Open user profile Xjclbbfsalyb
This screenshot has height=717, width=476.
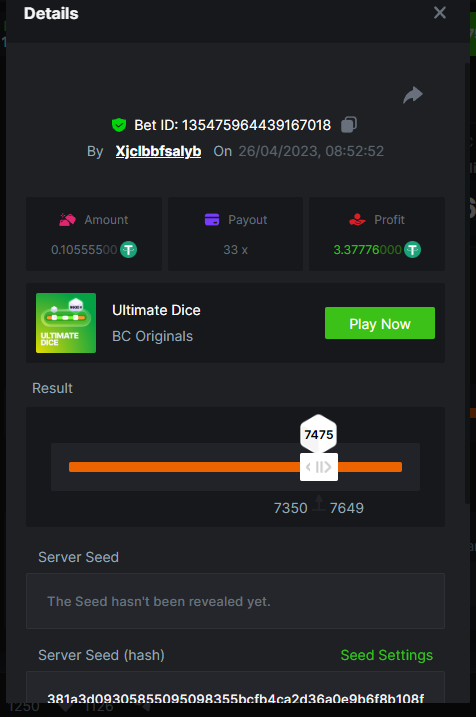pos(158,151)
